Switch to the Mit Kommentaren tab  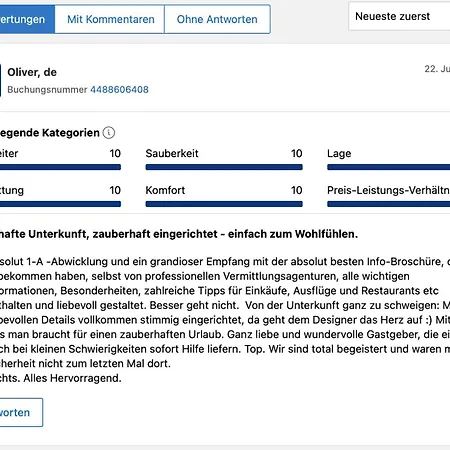click(110, 19)
